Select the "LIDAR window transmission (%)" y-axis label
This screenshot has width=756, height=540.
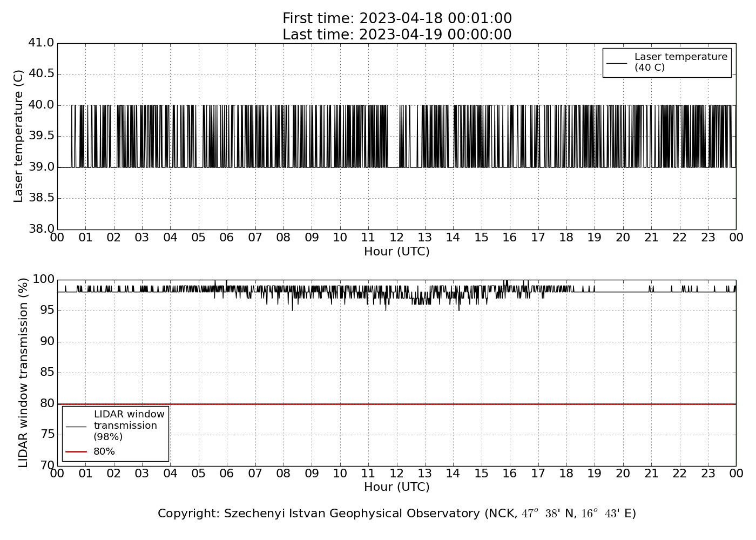(x=23, y=373)
